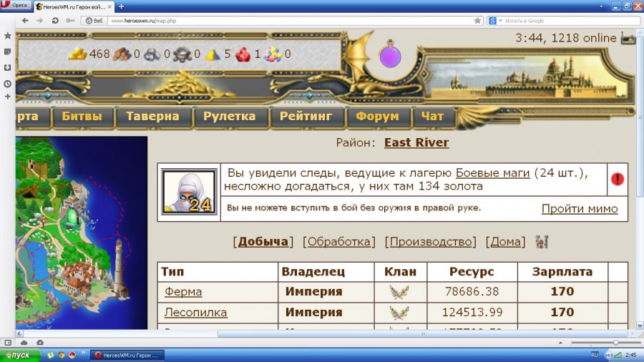Click the ore resource icon

(152, 54)
